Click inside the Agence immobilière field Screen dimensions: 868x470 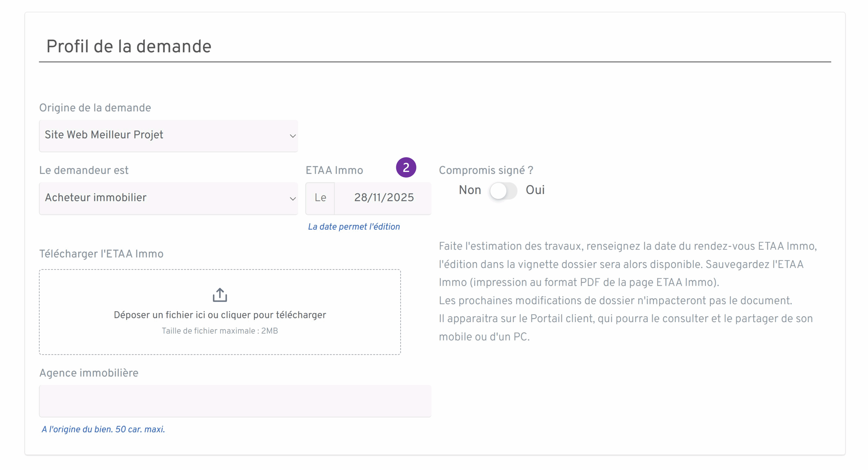click(x=235, y=401)
